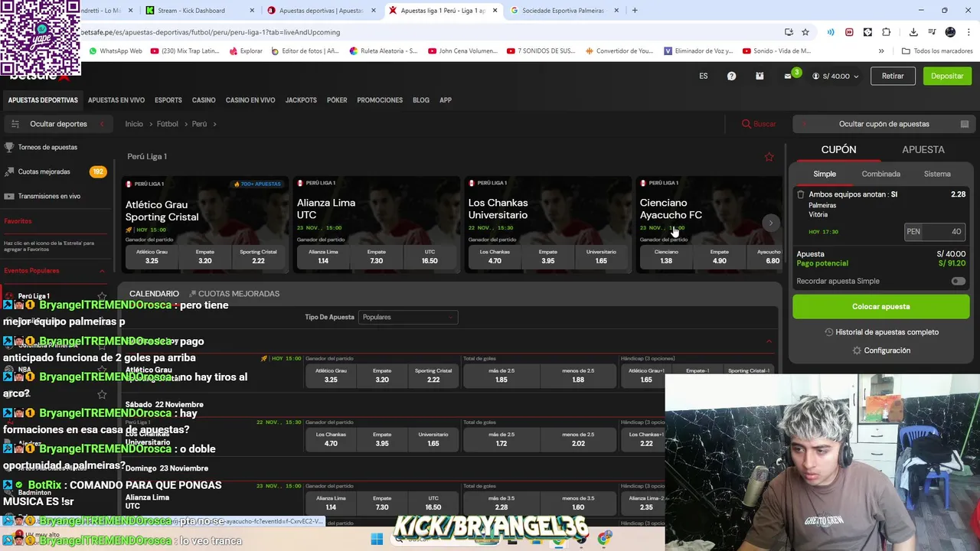Click the Retirar button
The width and height of the screenshot is (980, 551).
click(x=893, y=76)
